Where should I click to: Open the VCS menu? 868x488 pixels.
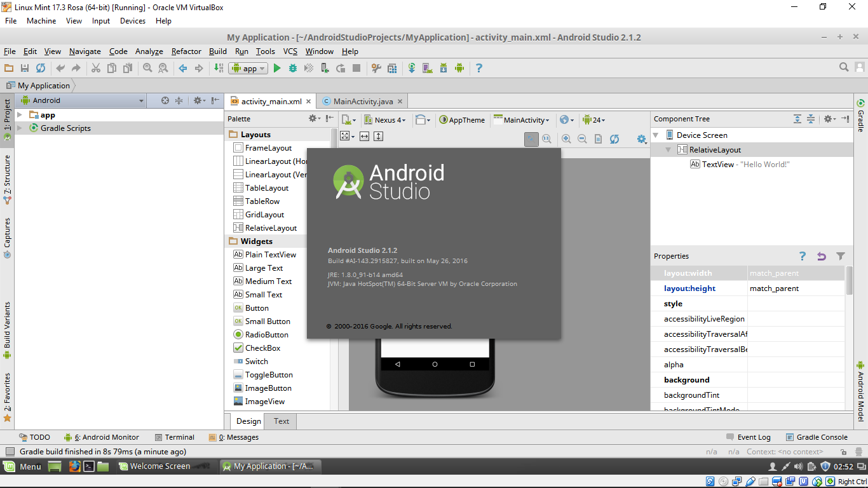[290, 51]
